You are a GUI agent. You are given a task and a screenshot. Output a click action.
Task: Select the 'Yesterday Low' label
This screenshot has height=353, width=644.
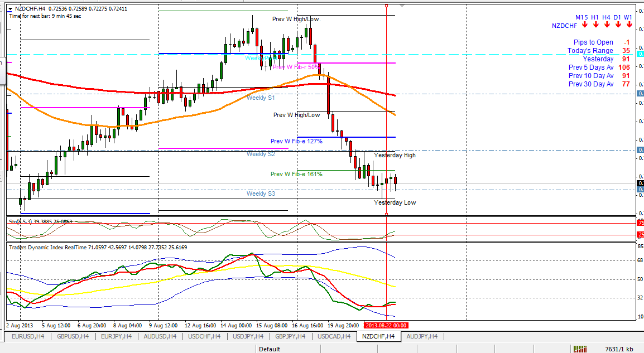tap(395, 202)
